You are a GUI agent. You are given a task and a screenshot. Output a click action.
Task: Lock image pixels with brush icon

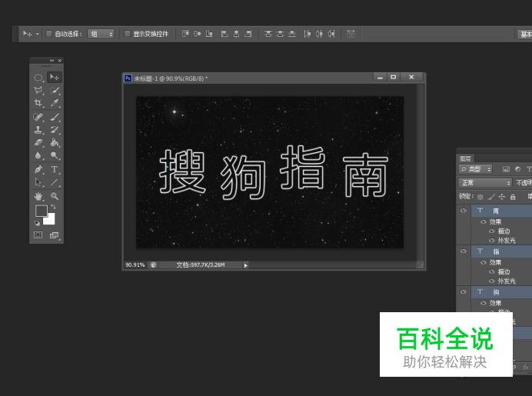click(x=491, y=197)
